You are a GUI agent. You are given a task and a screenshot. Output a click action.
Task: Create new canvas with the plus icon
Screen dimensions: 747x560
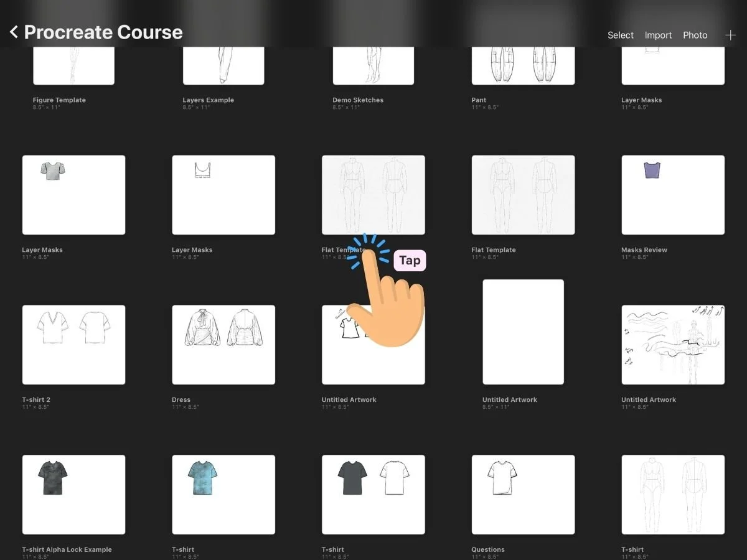click(x=730, y=35)
